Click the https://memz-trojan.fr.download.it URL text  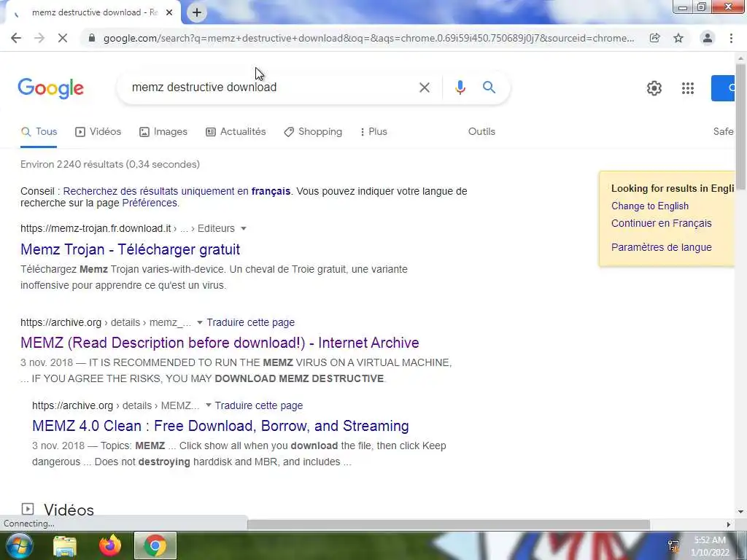pos(96,228)
